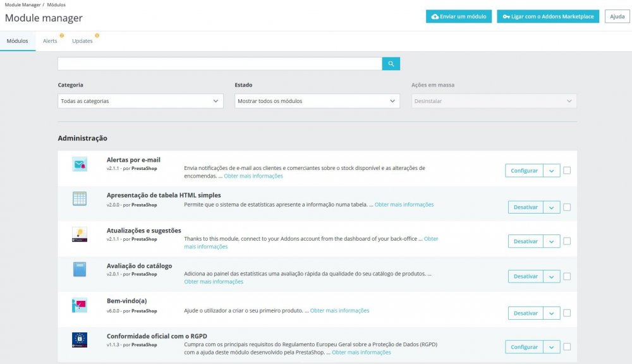
Task: Open more info link for RGPD module
Action: [x=361, y=353]
